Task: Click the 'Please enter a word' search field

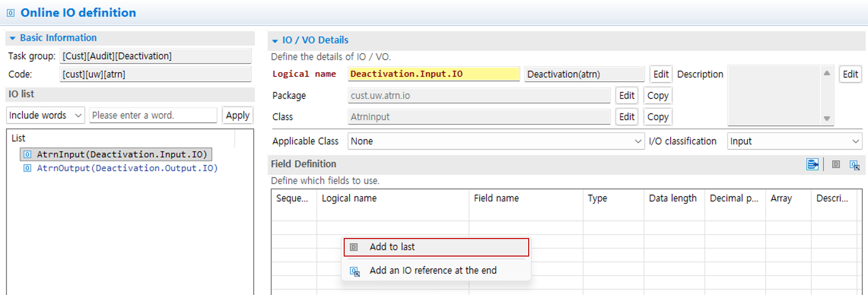Action: click(x=153, y=115)
